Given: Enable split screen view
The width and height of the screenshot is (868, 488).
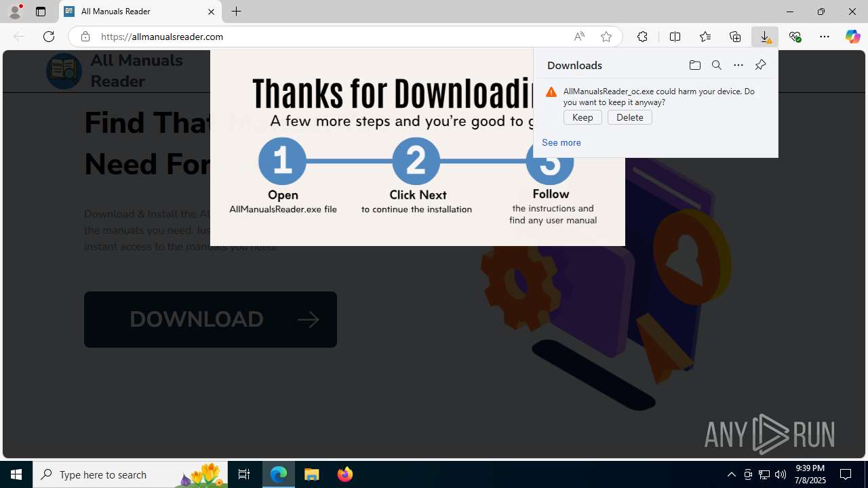Looking at the screenshot, I should point(675,37).
